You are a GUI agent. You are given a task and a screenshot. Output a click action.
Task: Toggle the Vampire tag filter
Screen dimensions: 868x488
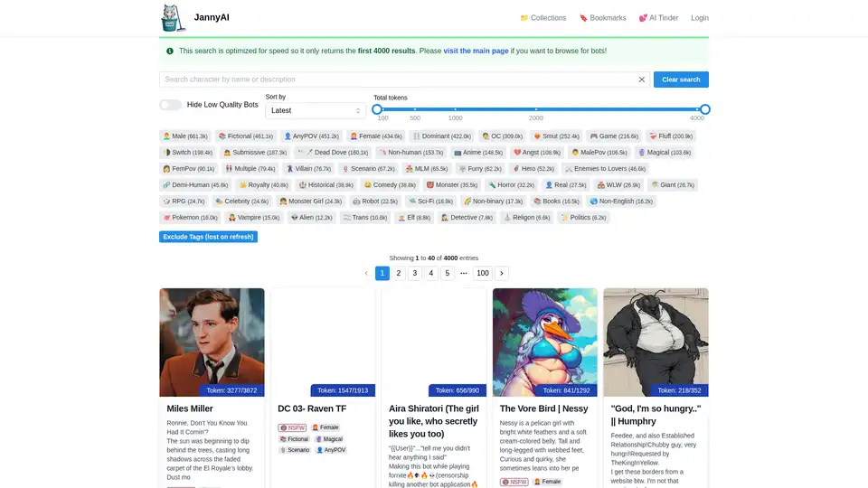click(x=254, y=218)
